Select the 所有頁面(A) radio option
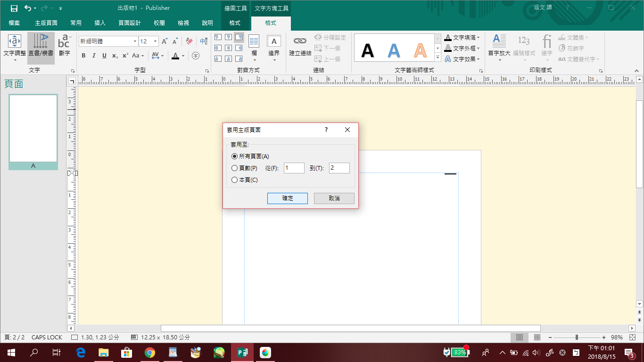Image resolution: width=644 pixels, height=362 pixels. pyautogui.click(x=235, y=156)
